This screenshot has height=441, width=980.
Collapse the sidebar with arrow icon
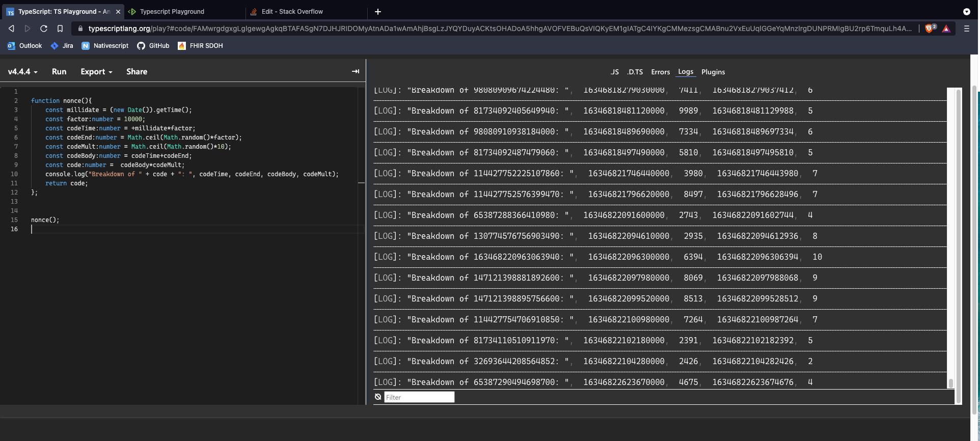(x=356, y=71)
